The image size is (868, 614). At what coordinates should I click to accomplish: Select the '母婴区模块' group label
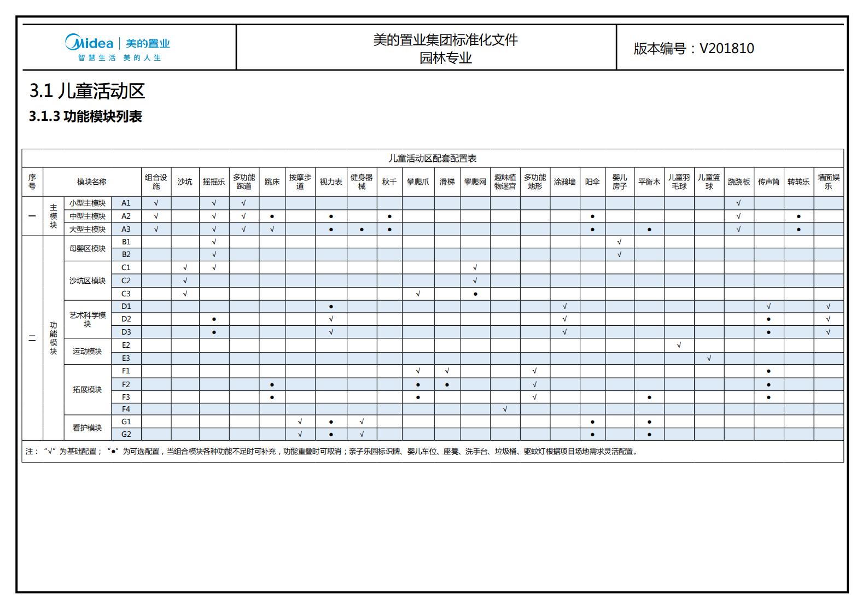pyautogui.click(x=88, y=248)
